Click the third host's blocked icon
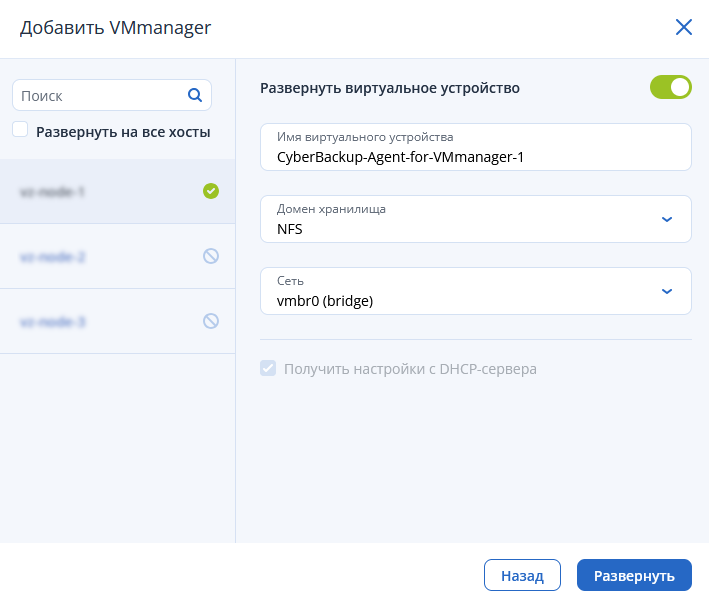 click(211, 321)
